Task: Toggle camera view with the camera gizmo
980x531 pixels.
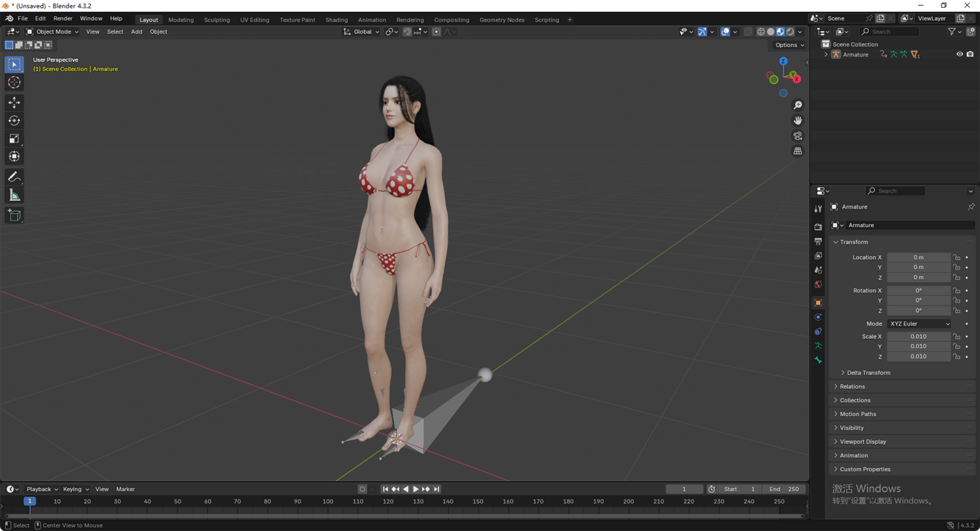Action: tap(798, 136)
